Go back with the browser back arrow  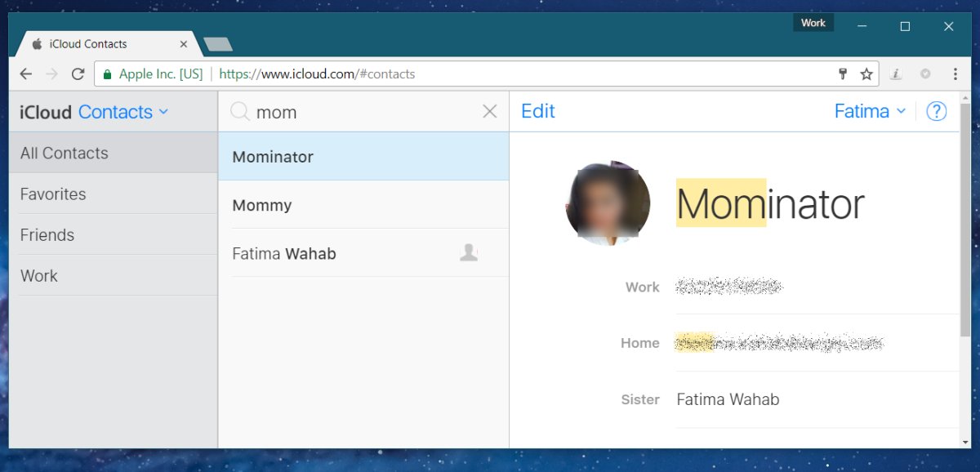pos(26,74)
